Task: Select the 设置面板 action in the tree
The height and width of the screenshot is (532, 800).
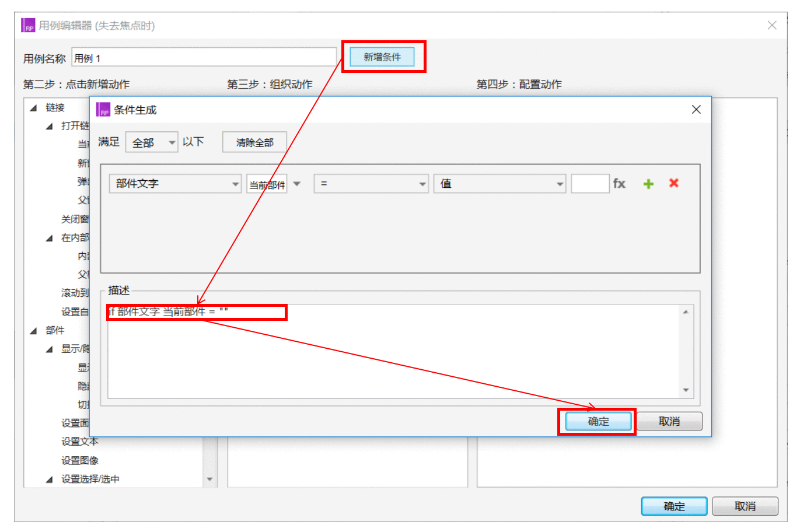Action: click(x=75, y=423)
